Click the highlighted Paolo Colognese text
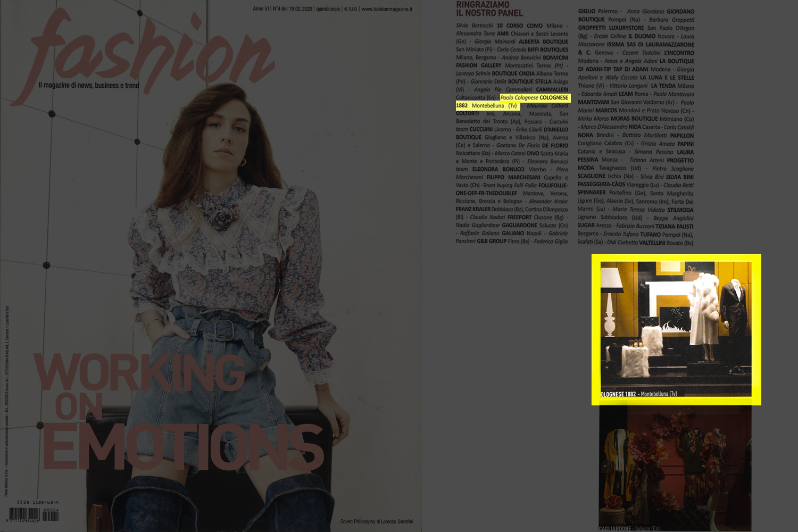Screen dimensions: 798x532 tap(519, 98)
